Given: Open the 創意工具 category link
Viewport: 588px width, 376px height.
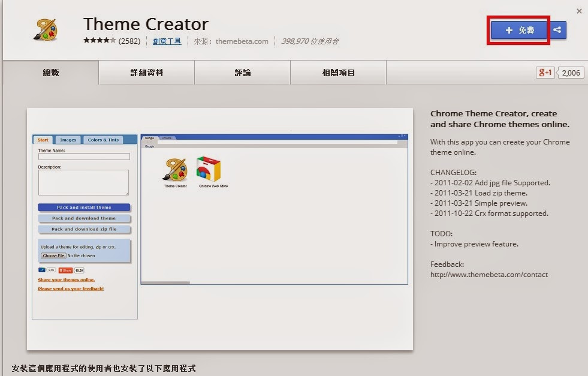Looking at the screenshot, I should click(x=167, y=41).
